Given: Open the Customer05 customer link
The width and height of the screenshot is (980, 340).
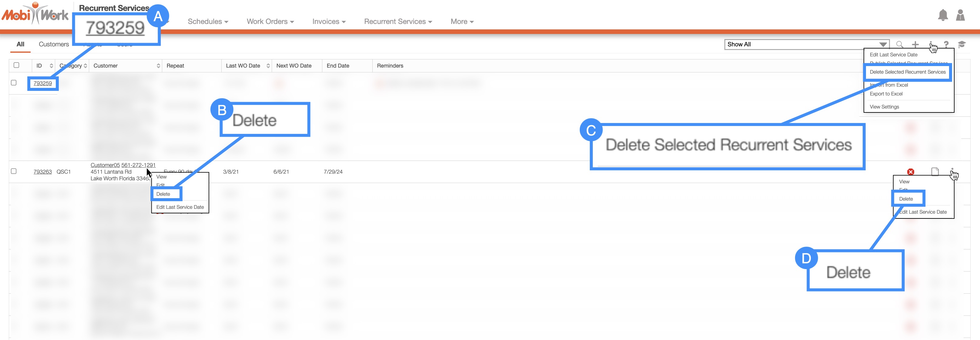Looking at the screenshot, I should [x=105, y=165].
